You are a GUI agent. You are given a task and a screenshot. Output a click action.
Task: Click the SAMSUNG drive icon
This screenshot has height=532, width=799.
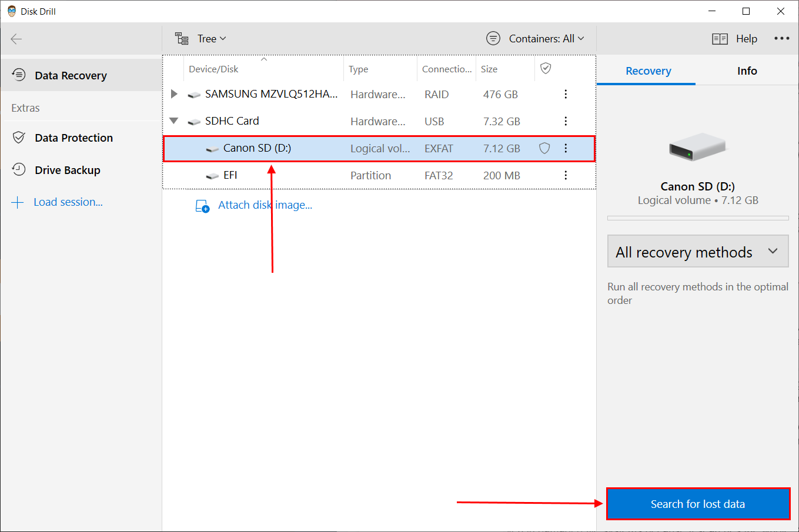(194, 95)
